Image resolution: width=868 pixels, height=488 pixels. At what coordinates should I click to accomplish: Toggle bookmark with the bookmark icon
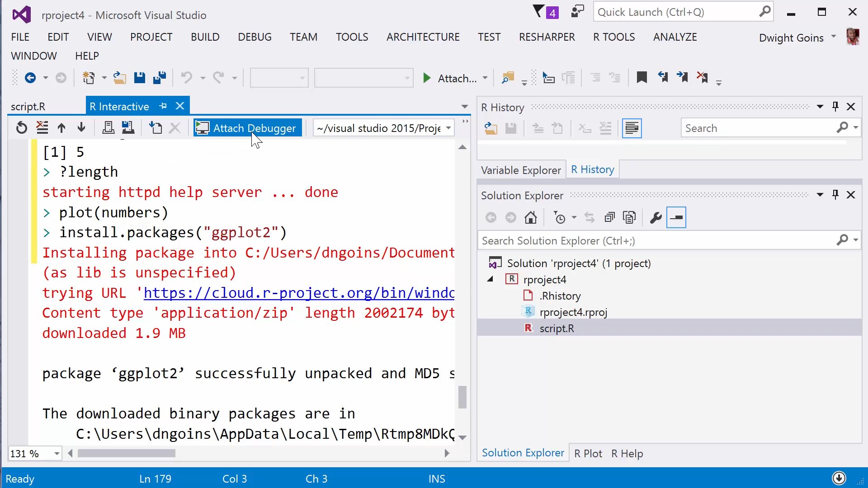click(642, 78)
